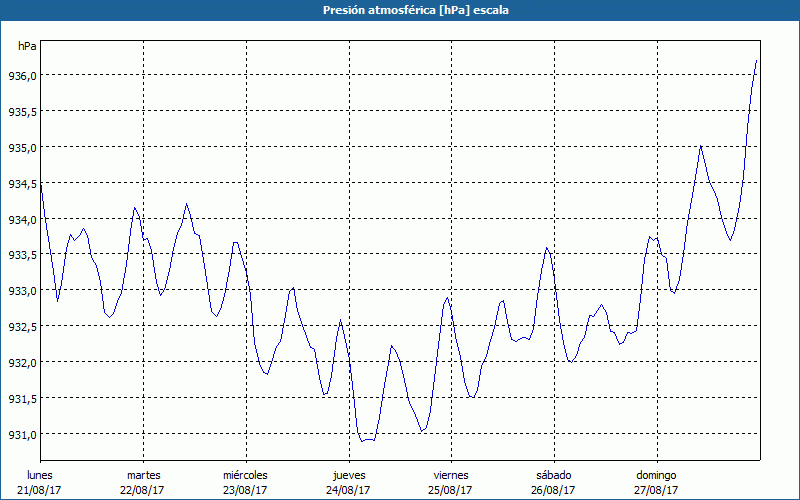
Task: Click the 24/08/17 date label
Action: (348, 490)
